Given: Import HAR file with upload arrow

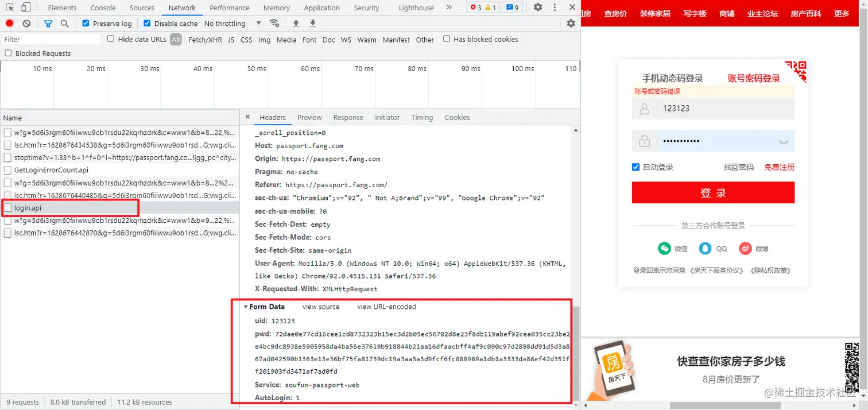Looking at the screenshot, I should coord(296,24).
